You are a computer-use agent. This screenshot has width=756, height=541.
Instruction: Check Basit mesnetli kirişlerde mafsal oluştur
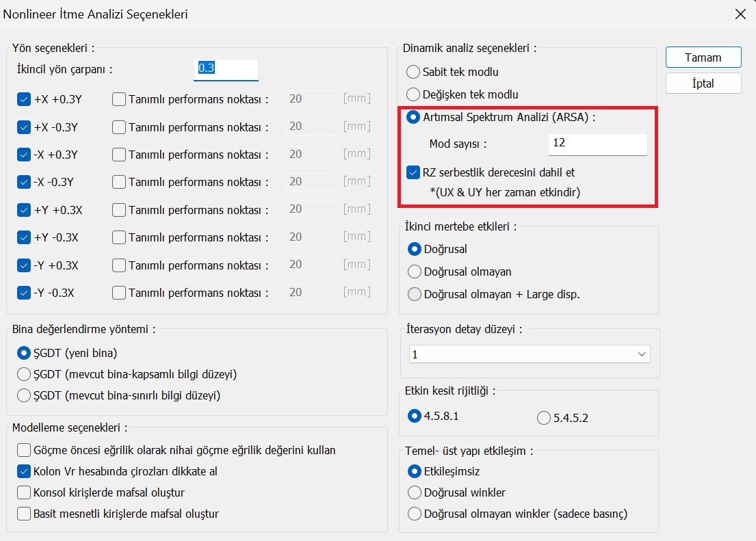24,514
